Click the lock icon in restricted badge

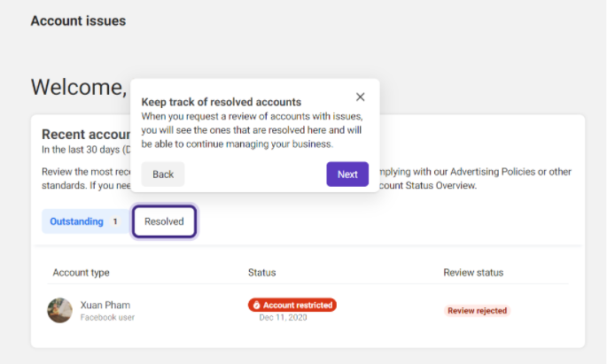click(256, 306)
